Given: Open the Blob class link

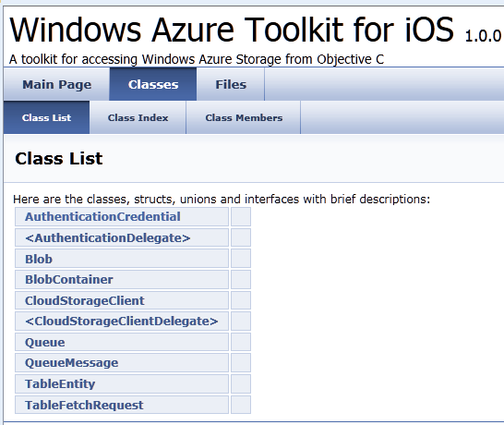Looking at the screenshot, I should click(x=39, y=259).
